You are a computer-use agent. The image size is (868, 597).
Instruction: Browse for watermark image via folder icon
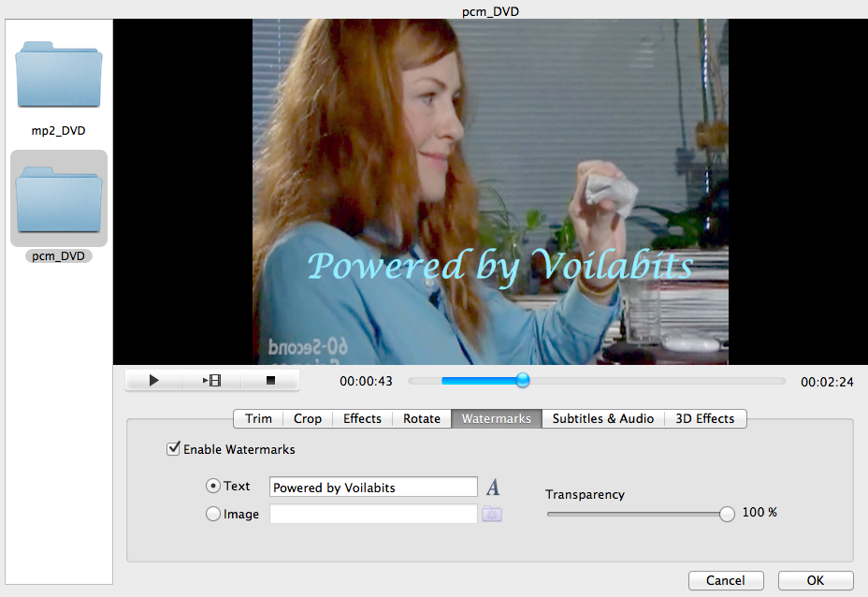(492, 514)
